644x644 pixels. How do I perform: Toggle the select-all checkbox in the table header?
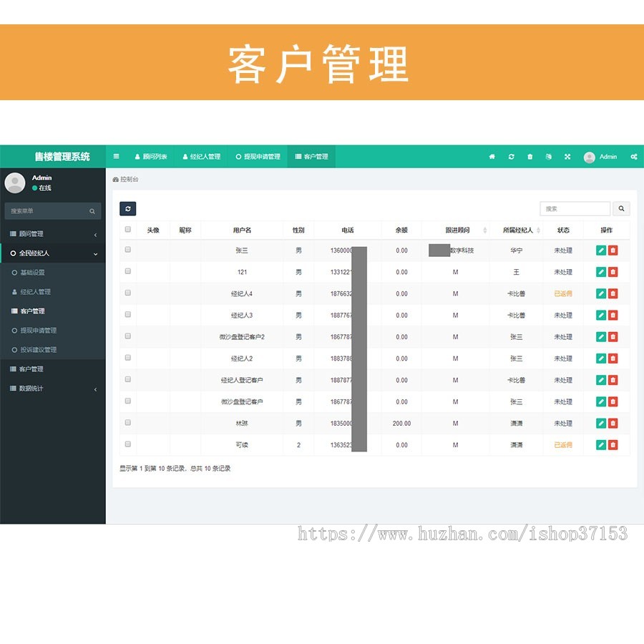127,229
